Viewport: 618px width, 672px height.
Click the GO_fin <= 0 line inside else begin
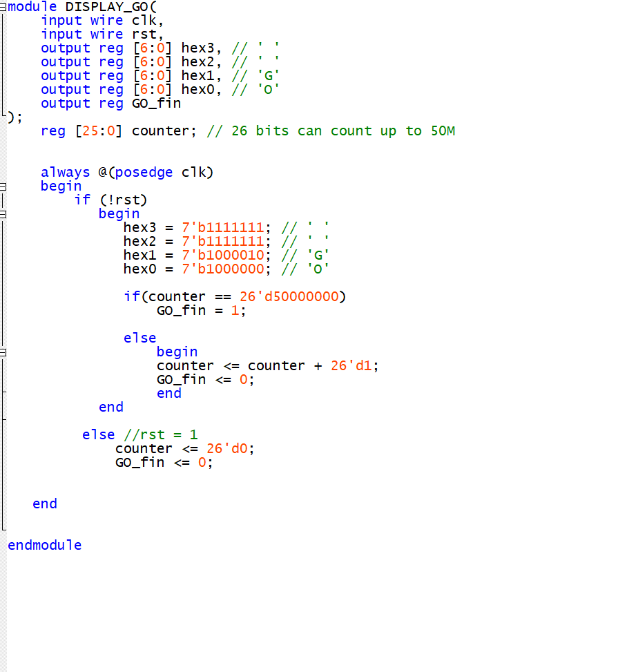point(205,380)
